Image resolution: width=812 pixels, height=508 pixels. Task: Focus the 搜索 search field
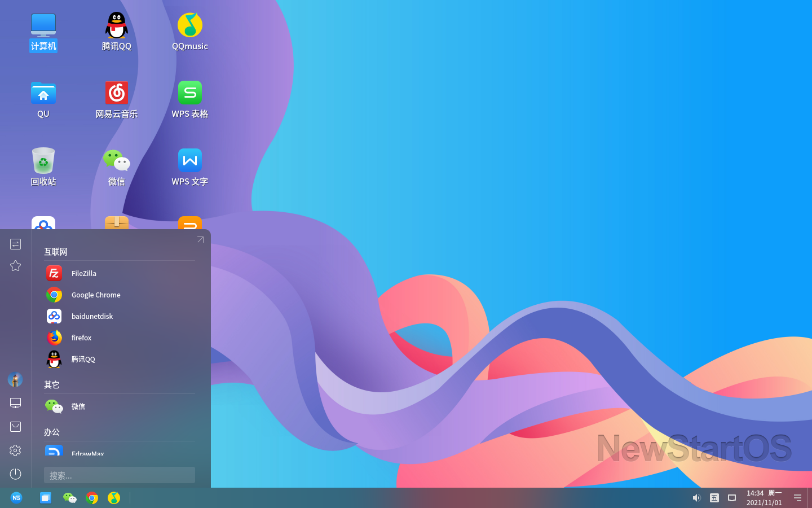[120, 475]
